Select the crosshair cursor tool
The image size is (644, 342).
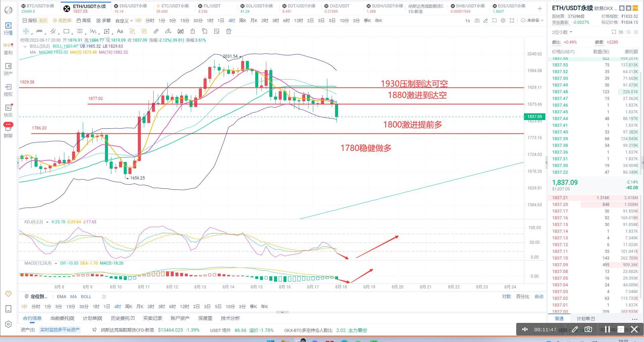click(x=26, y=32)
